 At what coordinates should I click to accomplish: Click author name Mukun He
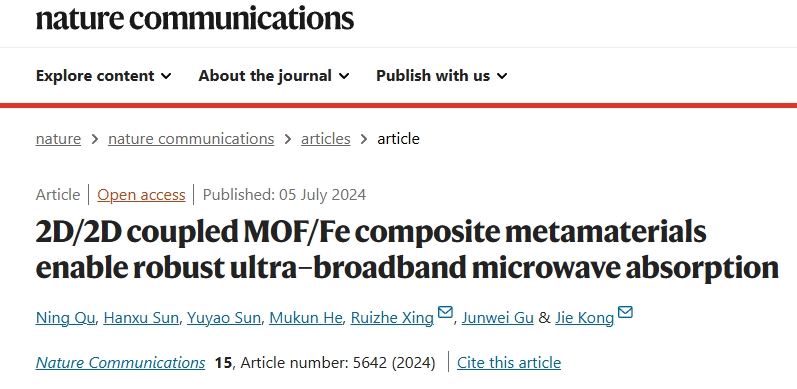point(305,318)
